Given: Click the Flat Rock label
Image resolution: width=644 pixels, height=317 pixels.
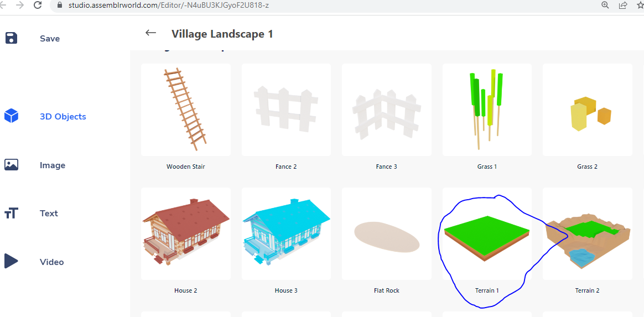Looking at the screenshot, I should tap(387, 290).
